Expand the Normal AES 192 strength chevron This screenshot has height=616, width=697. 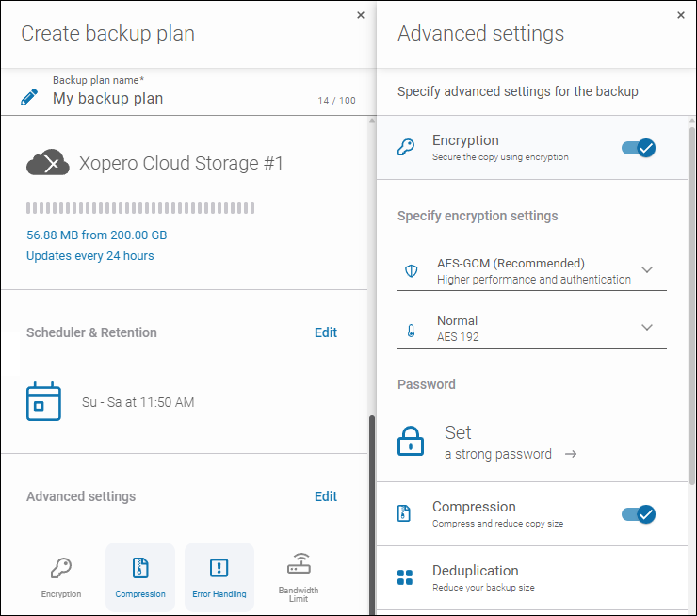tap(647, 327)
